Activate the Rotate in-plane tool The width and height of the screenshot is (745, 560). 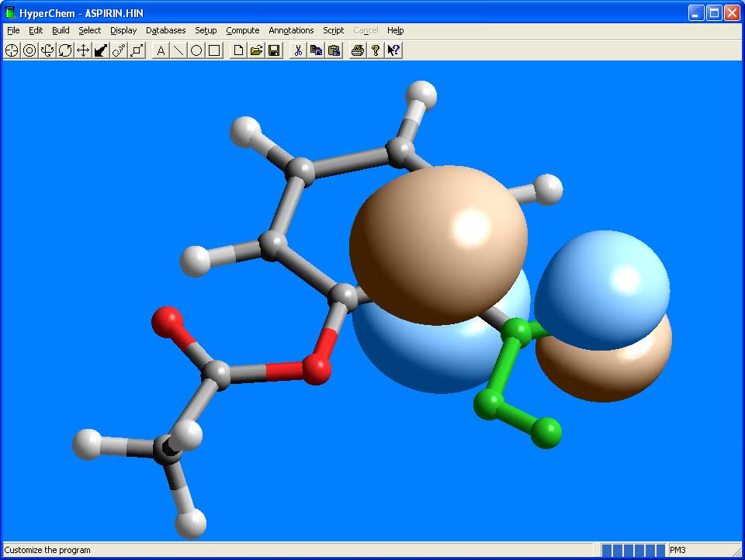(65, 50)
